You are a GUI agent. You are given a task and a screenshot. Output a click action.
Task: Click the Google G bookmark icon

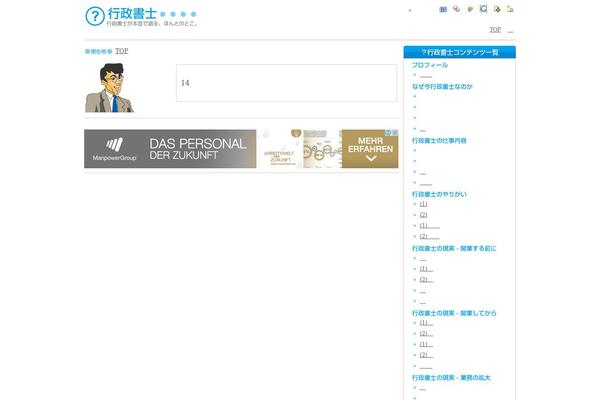484,9
